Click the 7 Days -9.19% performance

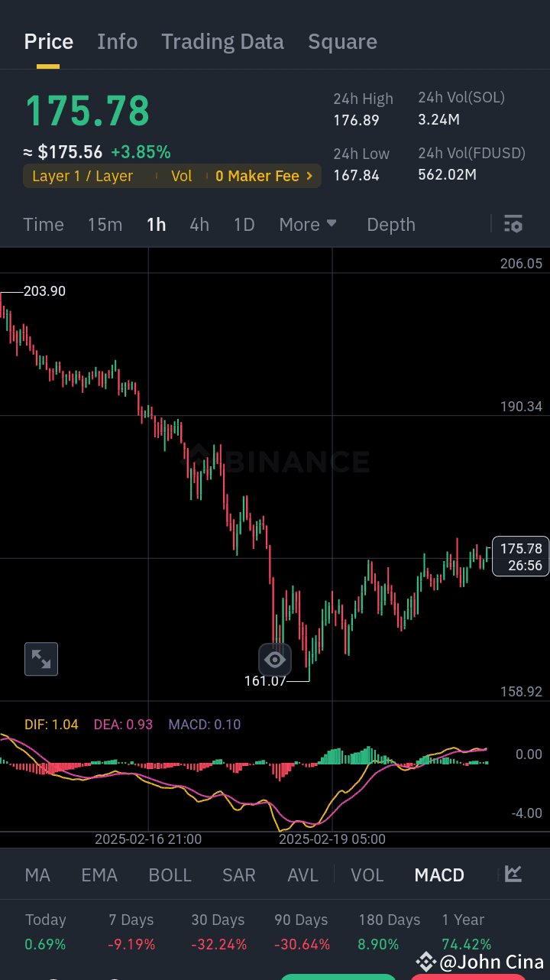tap(131, 932)
